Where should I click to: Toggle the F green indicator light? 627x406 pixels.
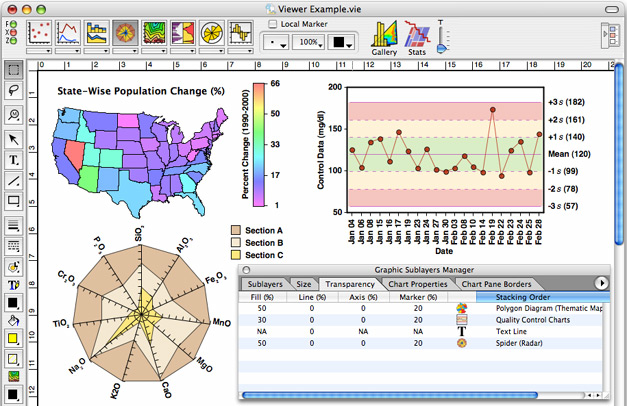pos(13,24)
